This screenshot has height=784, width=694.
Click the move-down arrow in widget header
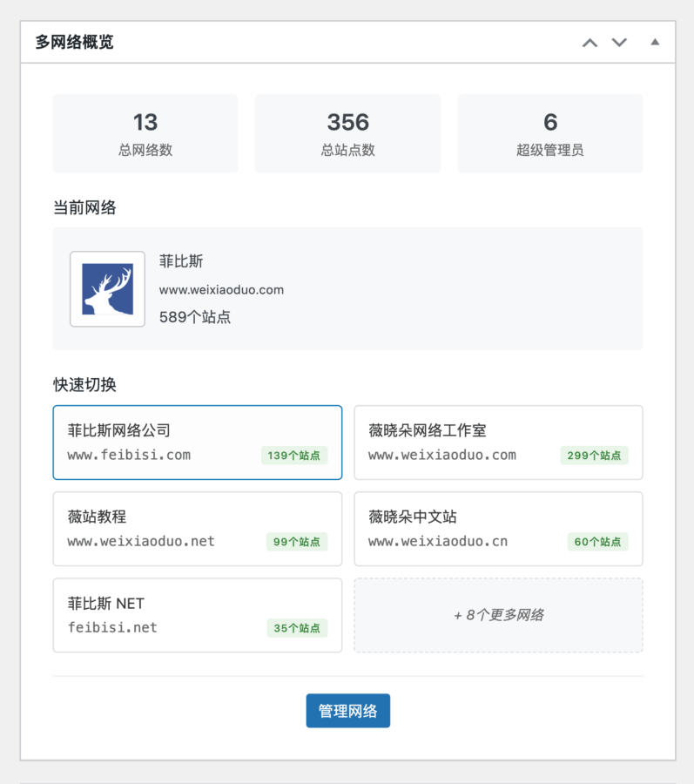(x=619, y=43)
